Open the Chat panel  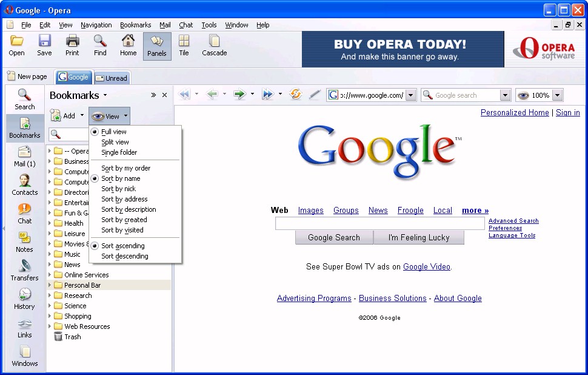pyautogui.click(x=25, y=214)
